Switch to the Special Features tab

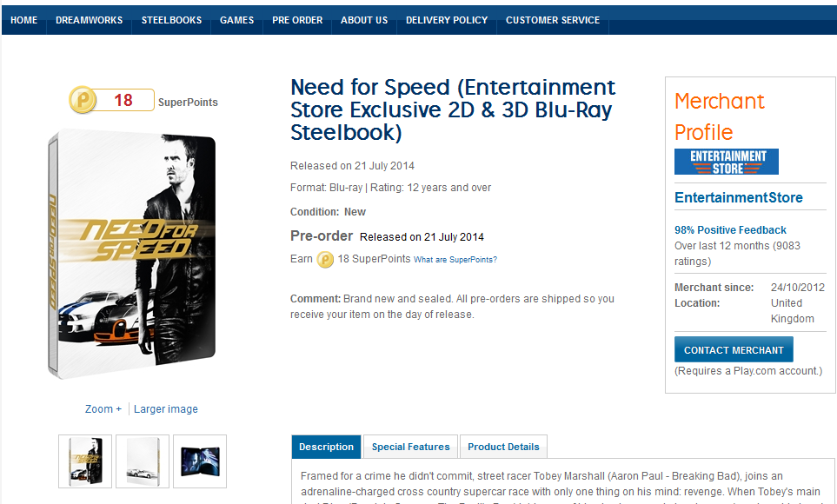point(410,447)
